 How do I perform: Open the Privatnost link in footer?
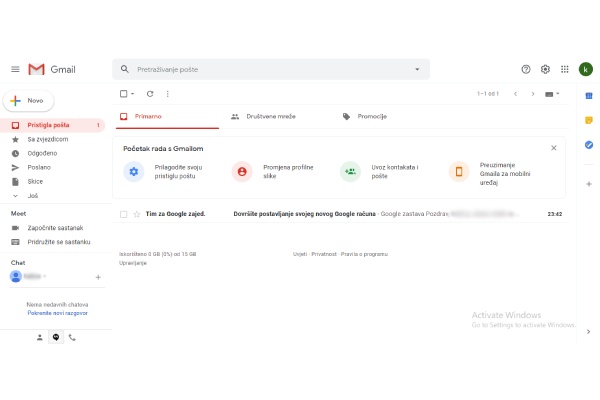(x=324, y=254)
